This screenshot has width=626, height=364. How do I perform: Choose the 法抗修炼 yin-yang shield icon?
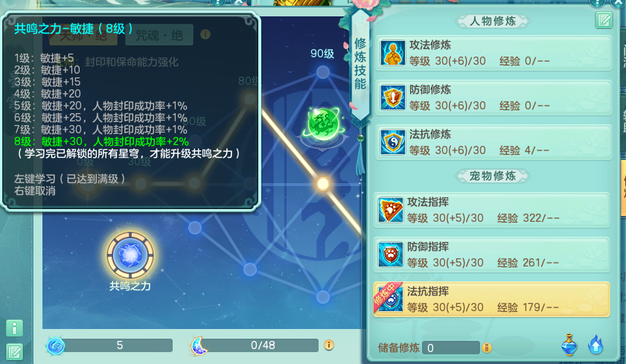tap(392, 142)
